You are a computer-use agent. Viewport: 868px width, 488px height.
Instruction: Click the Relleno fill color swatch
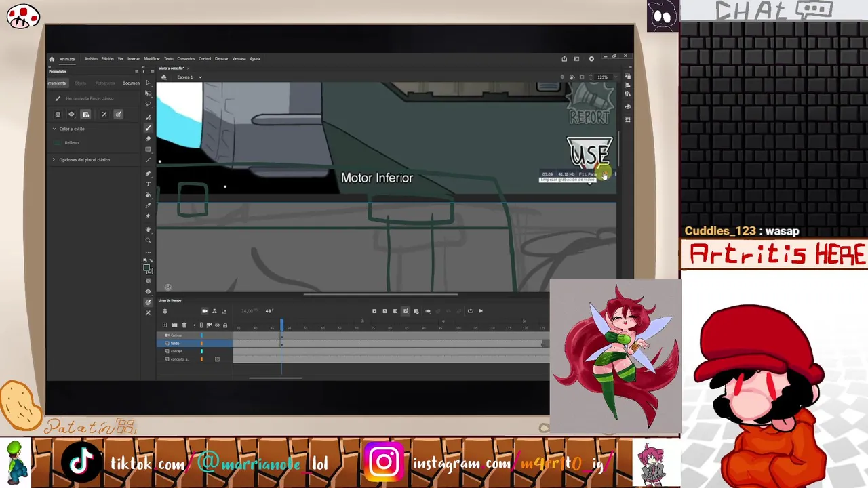coord(58,143)
